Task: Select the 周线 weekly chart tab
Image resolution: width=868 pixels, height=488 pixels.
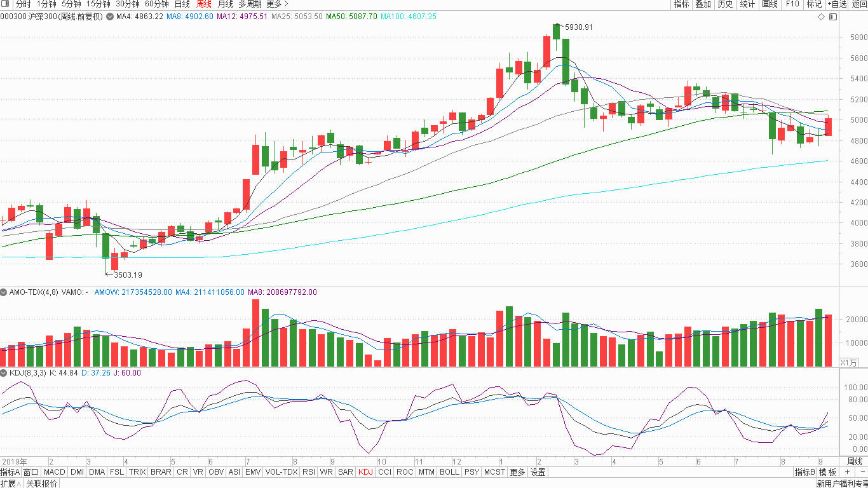Action: pos(204,4)
